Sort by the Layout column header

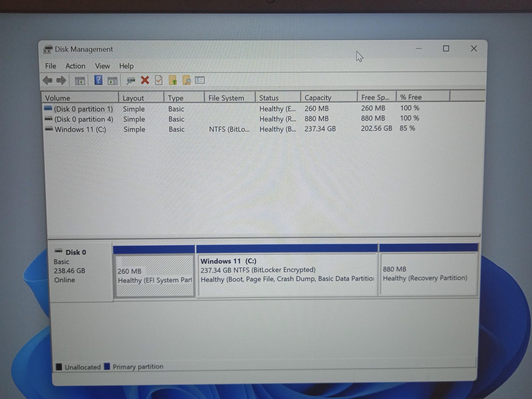[x=141, y=98]
